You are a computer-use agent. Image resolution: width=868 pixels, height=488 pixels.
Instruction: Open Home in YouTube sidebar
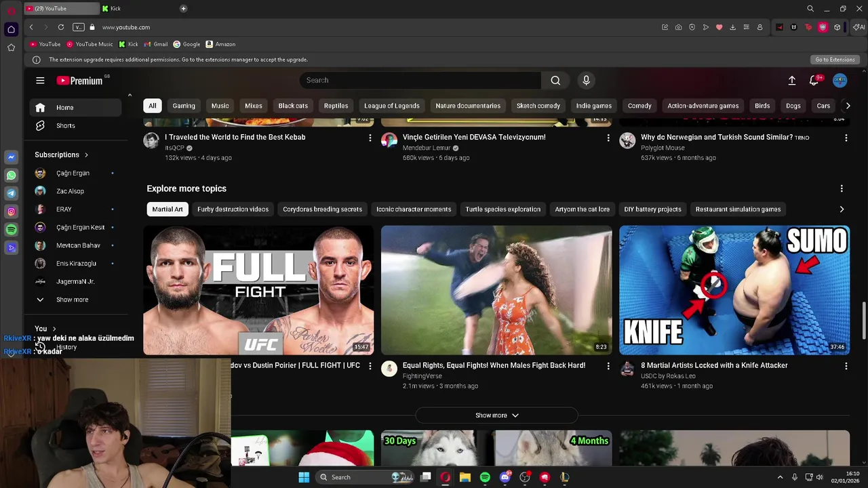pyautogui.click(x=76, y=108)
